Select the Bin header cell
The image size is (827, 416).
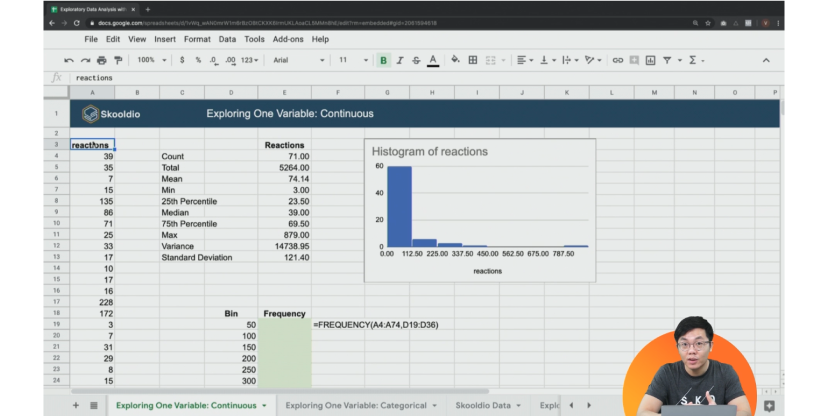tap(231, 313)
